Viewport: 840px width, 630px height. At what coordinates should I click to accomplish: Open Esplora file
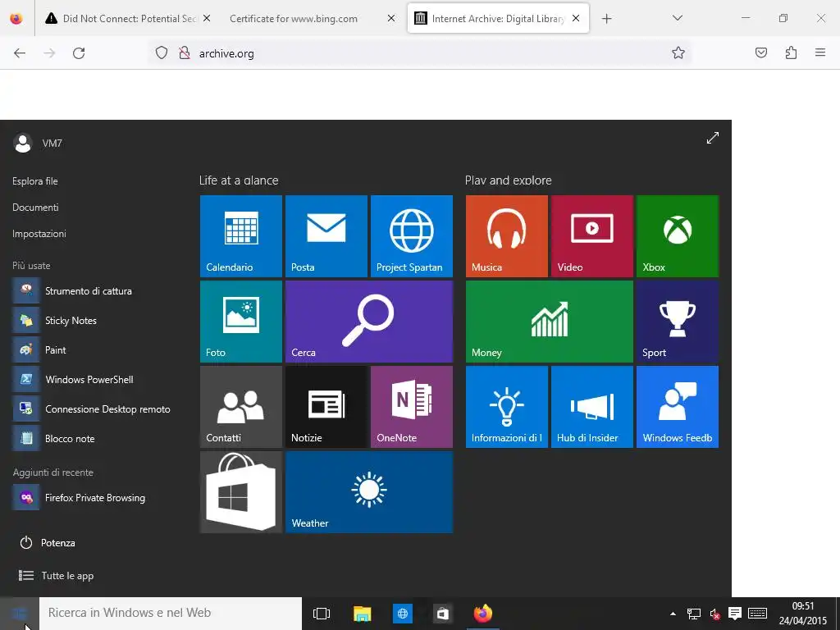[x=34, y=181]
